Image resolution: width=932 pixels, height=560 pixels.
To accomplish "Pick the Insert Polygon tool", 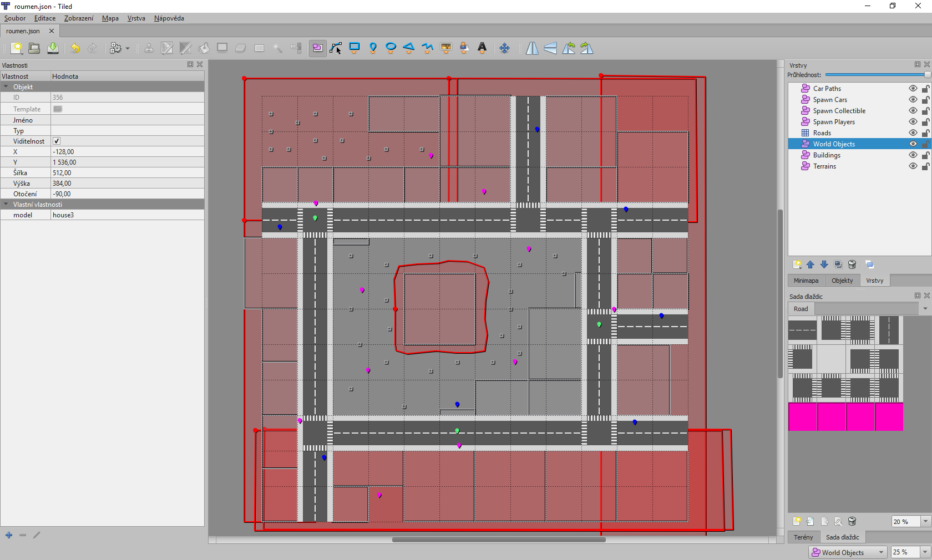I will pyautogui.click(x=409, y=48).
